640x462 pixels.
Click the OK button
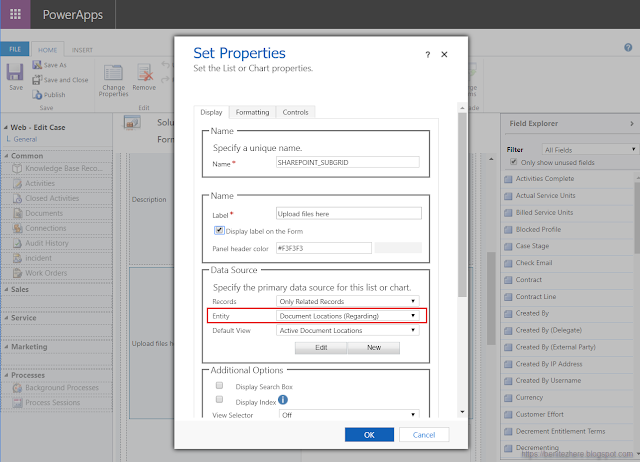(369, 435)
